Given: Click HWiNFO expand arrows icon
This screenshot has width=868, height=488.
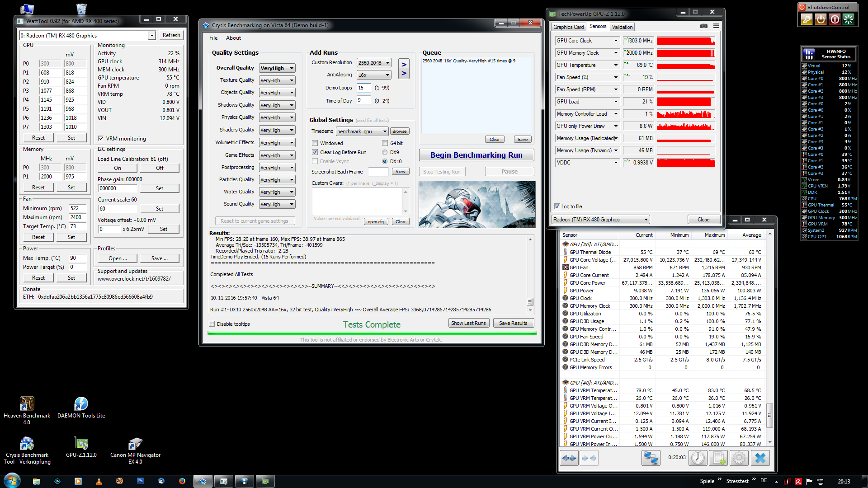Looking at the screenshot, I should [x=569, y=458].
